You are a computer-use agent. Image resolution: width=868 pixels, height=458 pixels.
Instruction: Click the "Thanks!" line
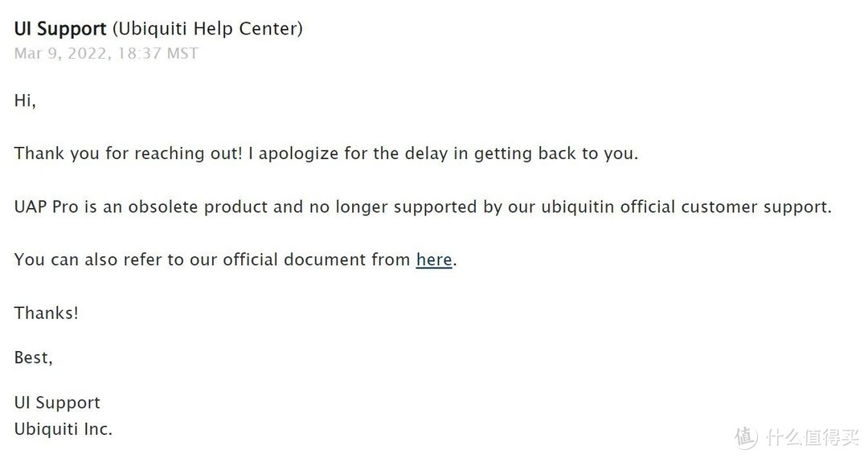click(47, 313)
